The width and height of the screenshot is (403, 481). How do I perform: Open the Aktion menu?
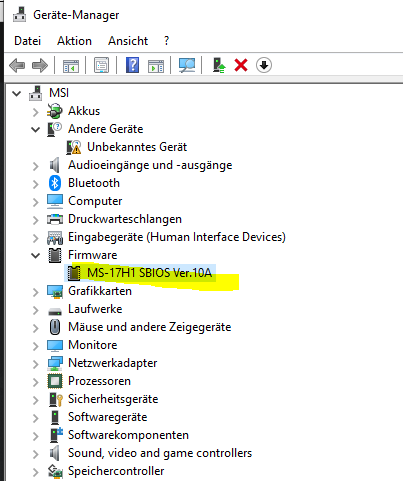tap(74, 41)
